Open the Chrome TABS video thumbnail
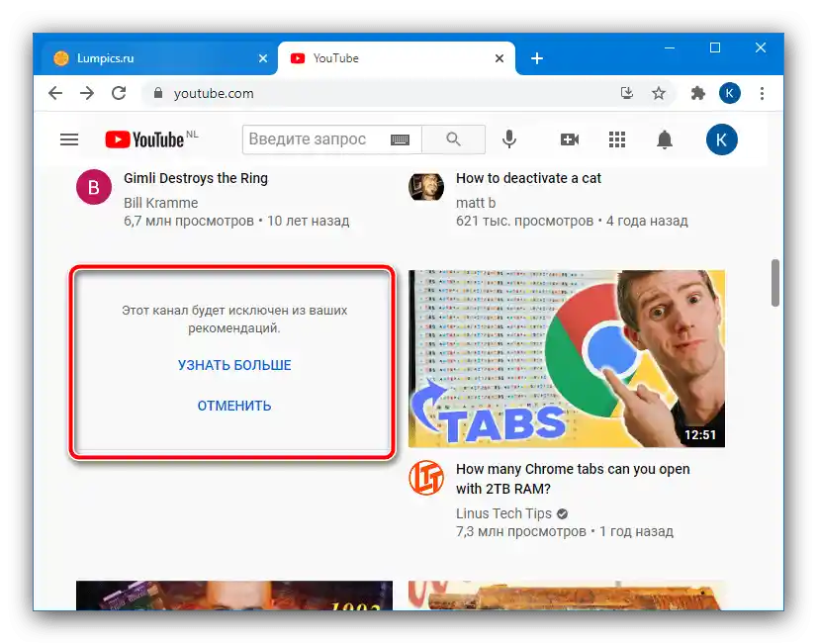The width and height of the screenshot is (817, 644). coord(567,358)
